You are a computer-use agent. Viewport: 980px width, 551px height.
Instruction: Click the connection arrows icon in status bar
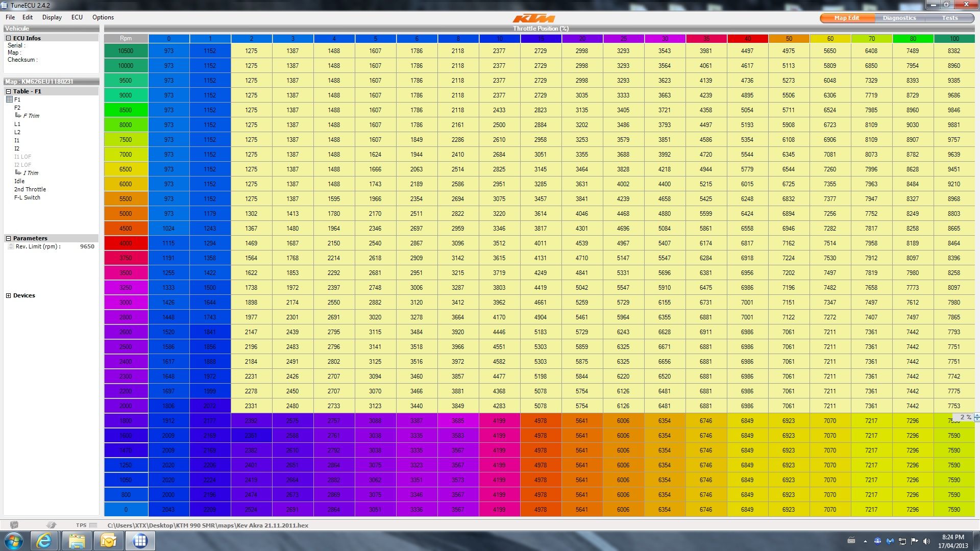[x=51, y=525]
